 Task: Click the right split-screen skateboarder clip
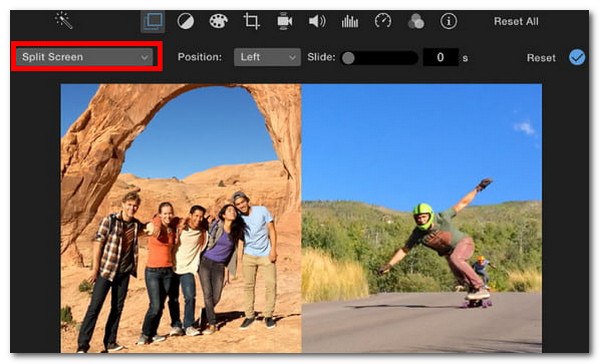point(422,218)
